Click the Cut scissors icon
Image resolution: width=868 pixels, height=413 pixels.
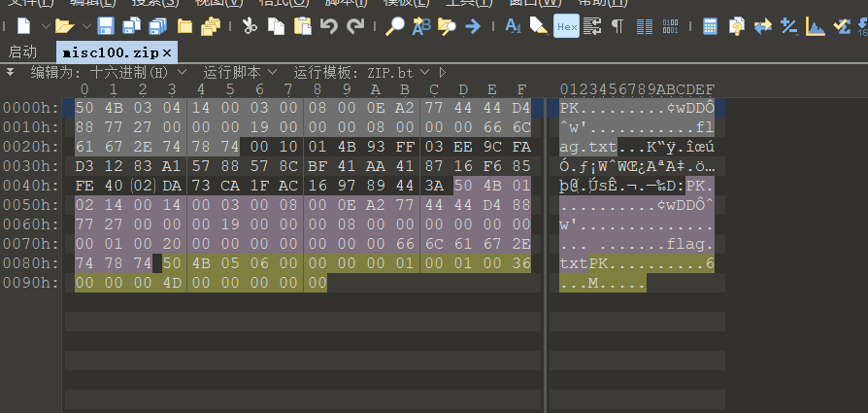pos(250,26)
